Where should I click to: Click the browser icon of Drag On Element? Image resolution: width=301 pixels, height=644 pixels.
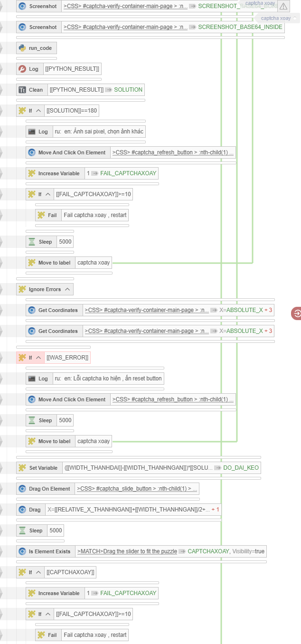point(22,489)
